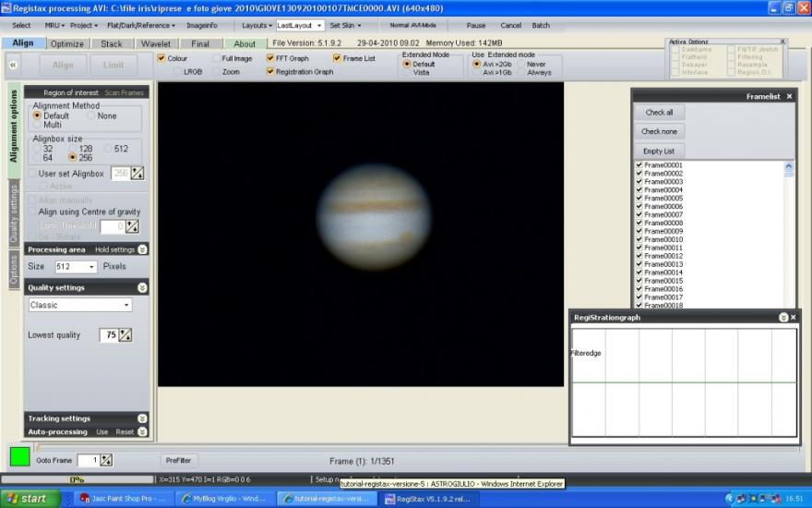Open the MRU dropdown menu

54,26
